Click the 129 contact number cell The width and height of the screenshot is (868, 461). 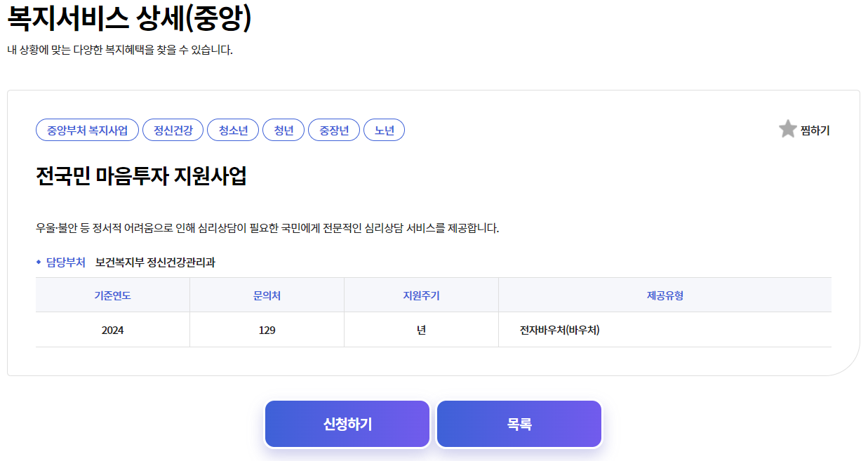(x=267, y=329)
